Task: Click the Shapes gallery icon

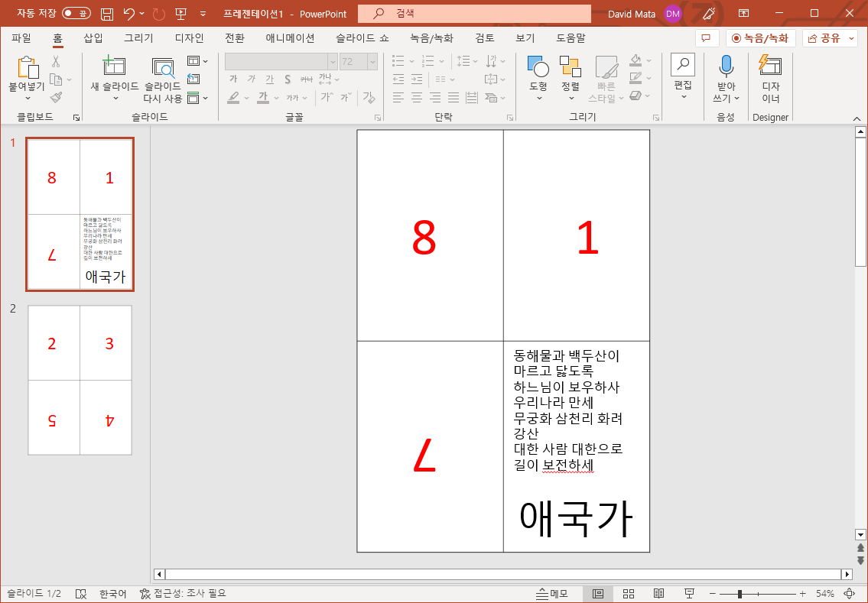Action: click(538, 66)
